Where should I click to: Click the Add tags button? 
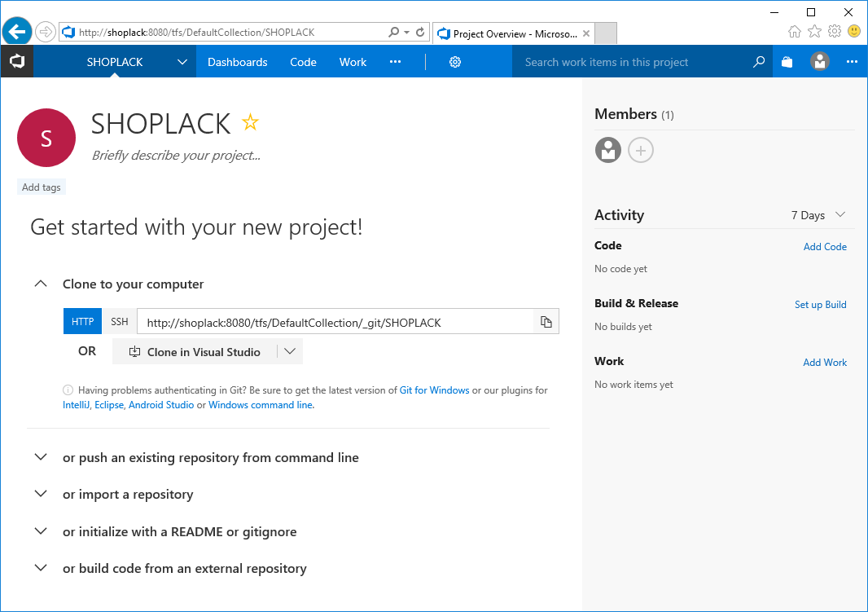tap(42, 187)
